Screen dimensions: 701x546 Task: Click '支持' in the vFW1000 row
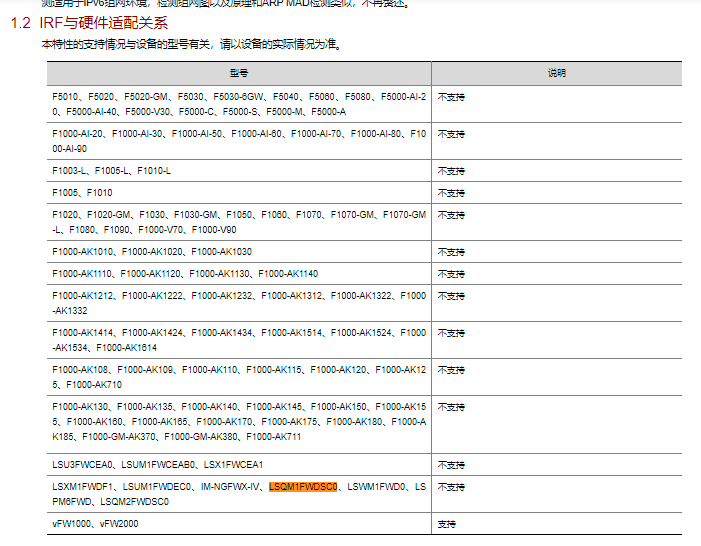447,524
